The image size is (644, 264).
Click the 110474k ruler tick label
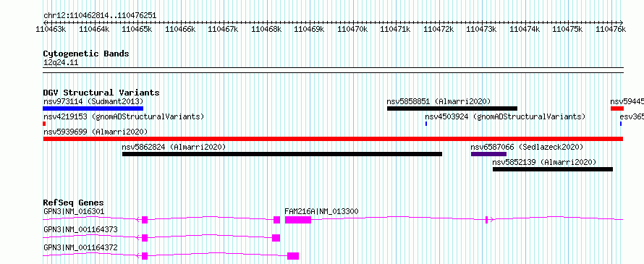click(525, 29)
